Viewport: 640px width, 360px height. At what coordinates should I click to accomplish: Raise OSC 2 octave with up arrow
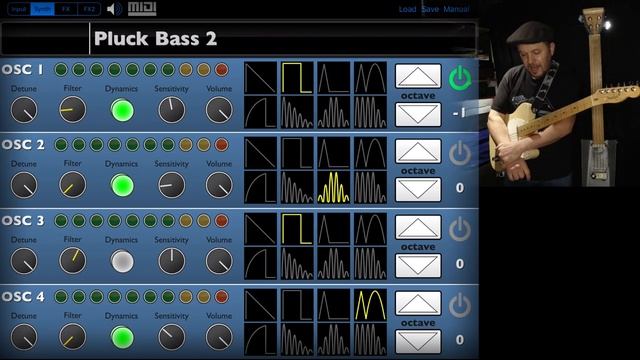pyautogui.click(x=418, y=151)
